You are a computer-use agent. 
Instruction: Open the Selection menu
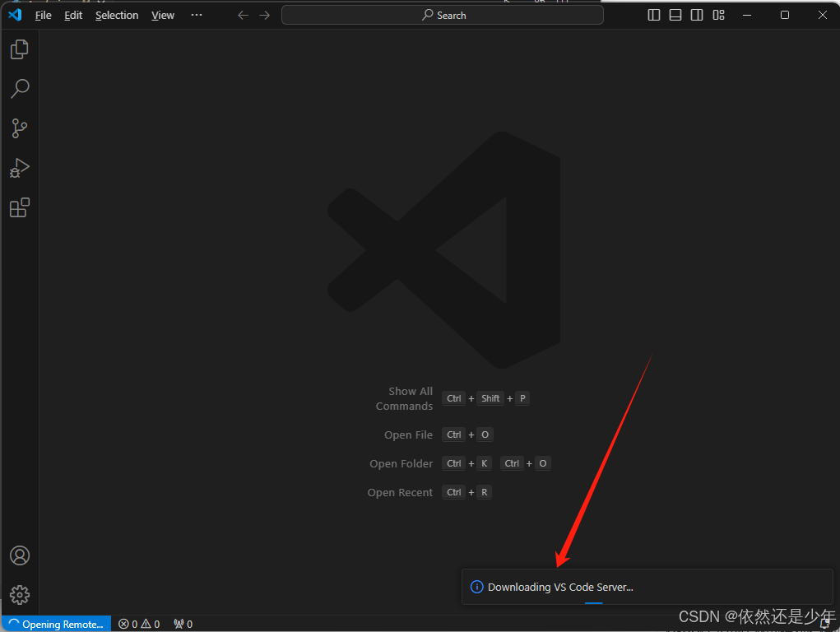pyautogui.click(x=117, y=15)
